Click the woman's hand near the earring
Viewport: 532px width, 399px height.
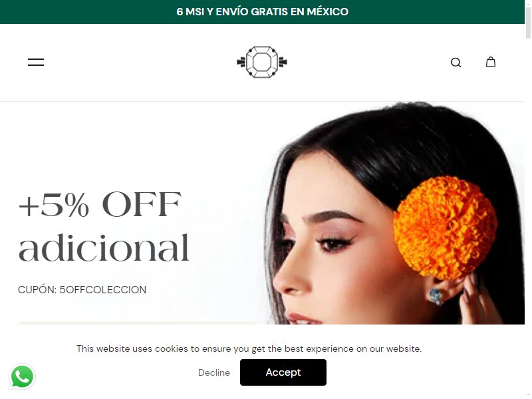pos(478,299)
